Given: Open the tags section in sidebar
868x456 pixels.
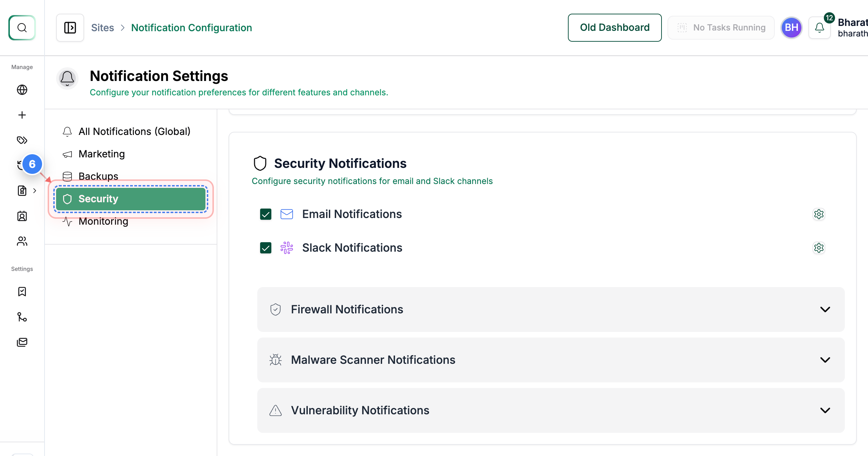Looking at the screenshot, I should (22, 140).
